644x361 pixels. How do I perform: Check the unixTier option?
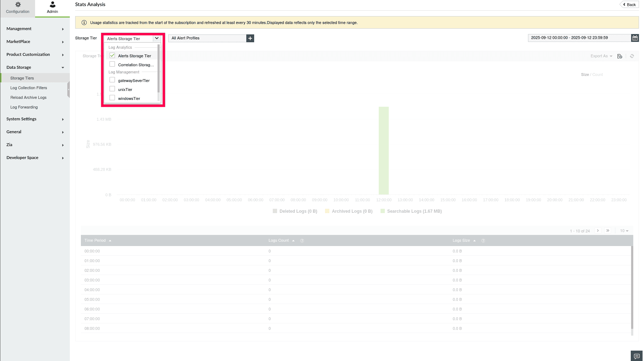point(112,89)
